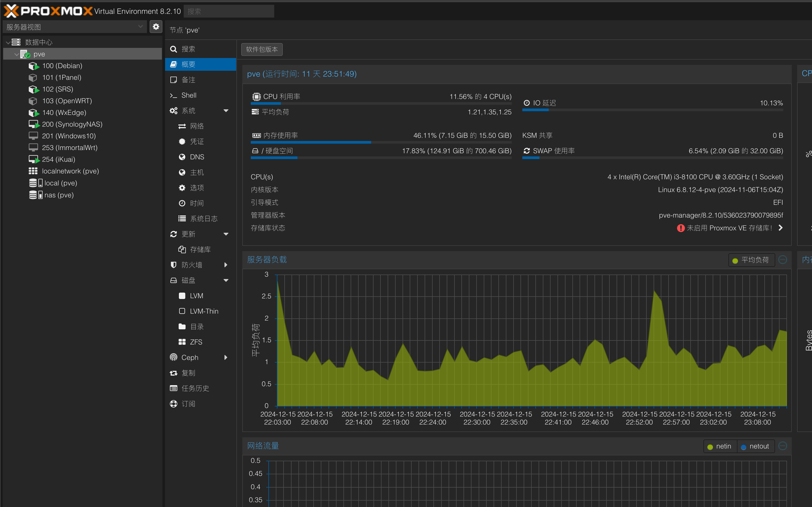Screen dimensions: 812x507
Task: Toggle the netin series legend
Action: (x=719, y=446)
